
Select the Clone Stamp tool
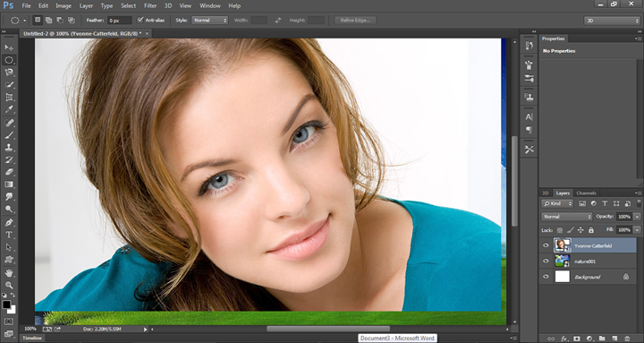point(9,147)
